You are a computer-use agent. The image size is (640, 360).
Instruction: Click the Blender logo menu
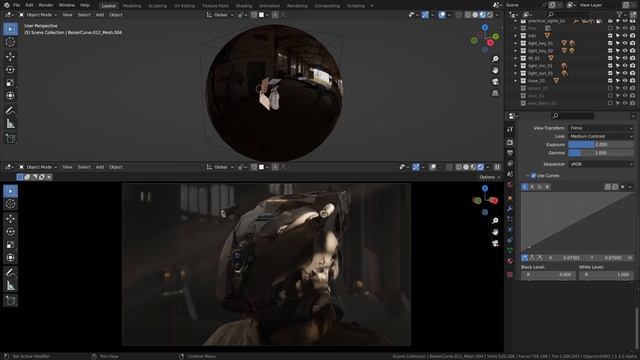[6, 5]
